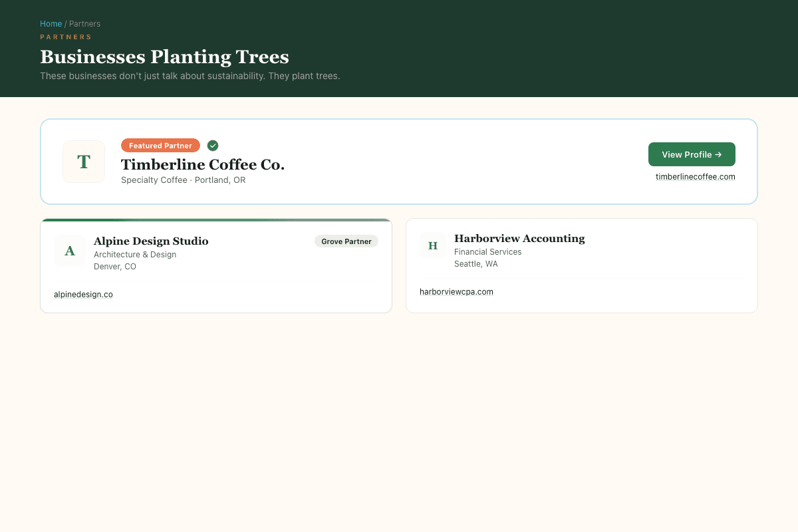
Task: Select the PARTNERS section eyebrow label
Action: point(66,37)
